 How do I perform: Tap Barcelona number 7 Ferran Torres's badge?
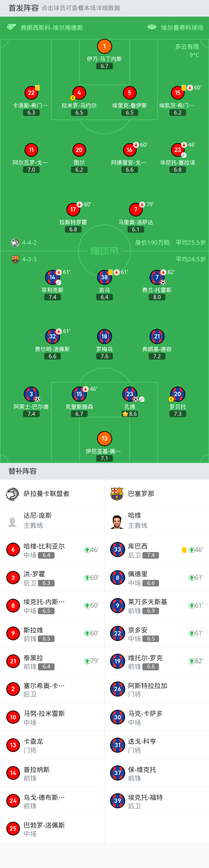pos(157,277)
